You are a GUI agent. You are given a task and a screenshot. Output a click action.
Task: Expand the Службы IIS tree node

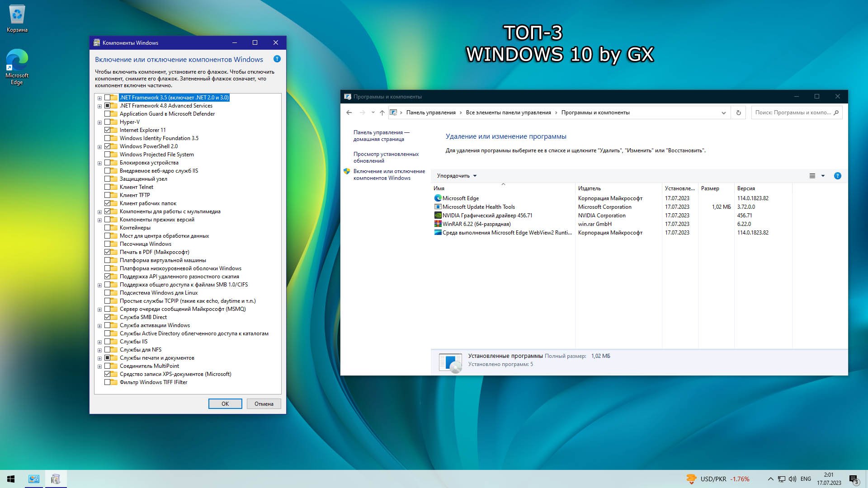tap(99, 342)
